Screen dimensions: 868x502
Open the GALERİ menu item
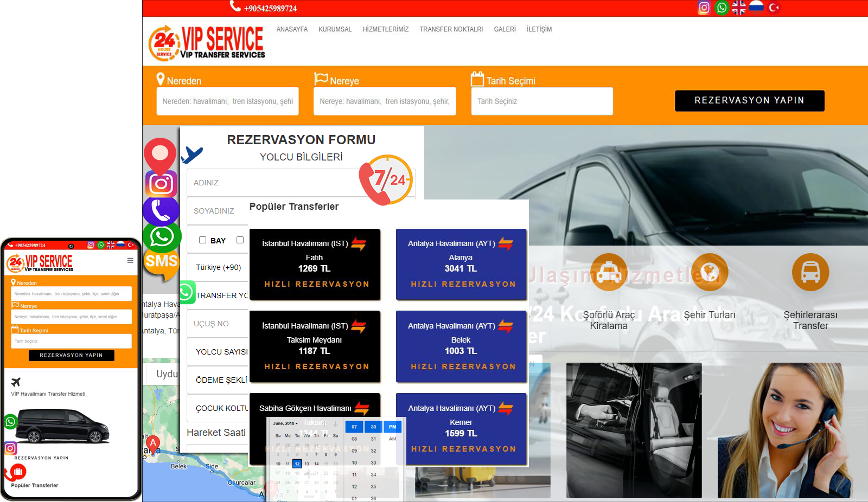tap(505, 29)
